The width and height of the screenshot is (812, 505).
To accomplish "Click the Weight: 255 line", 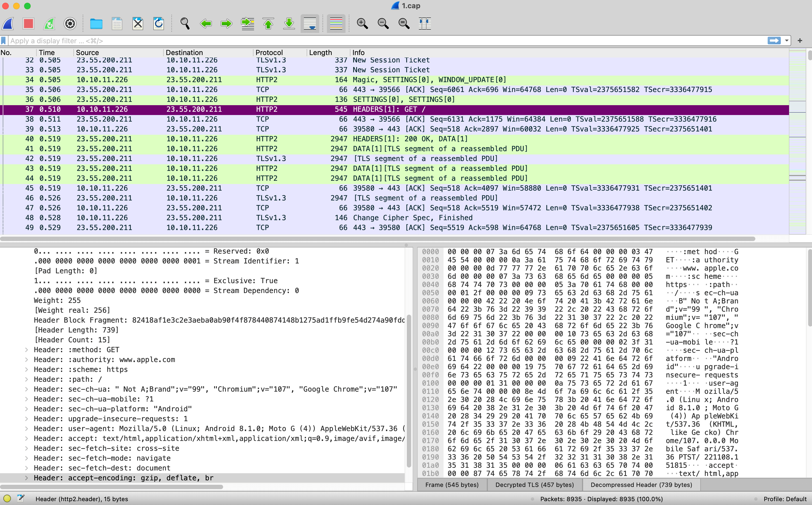I will click(202, 301).
